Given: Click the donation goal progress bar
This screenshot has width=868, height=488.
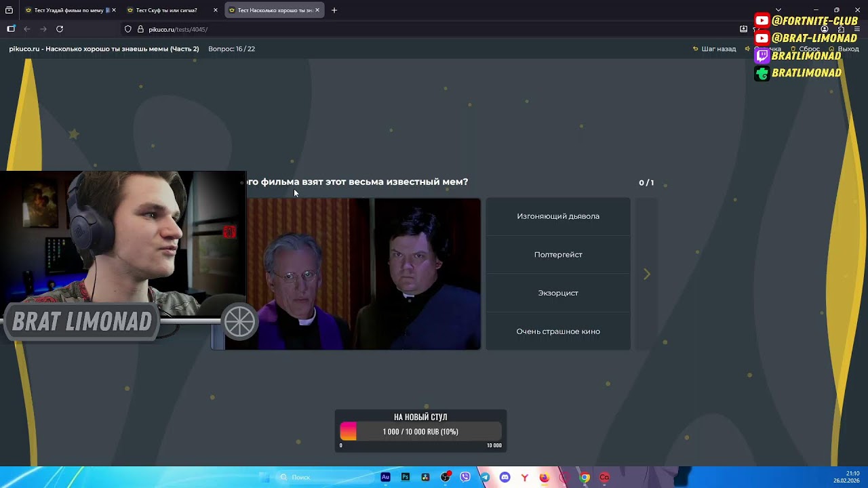Looking at the screenshot, I should [420, 432].
